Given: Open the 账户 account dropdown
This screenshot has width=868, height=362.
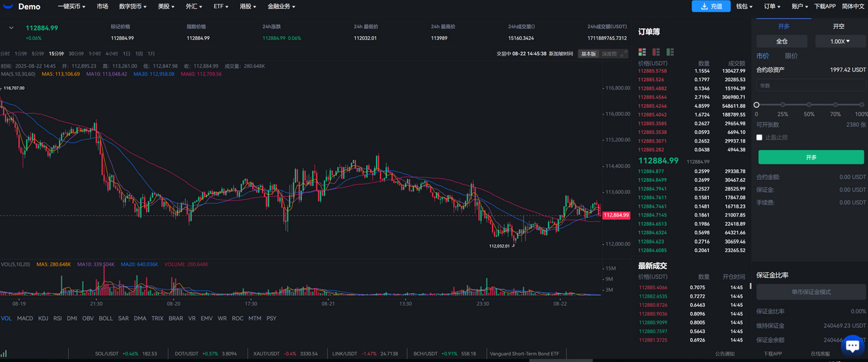Looking at the screenshot, I should pos(800,6).
